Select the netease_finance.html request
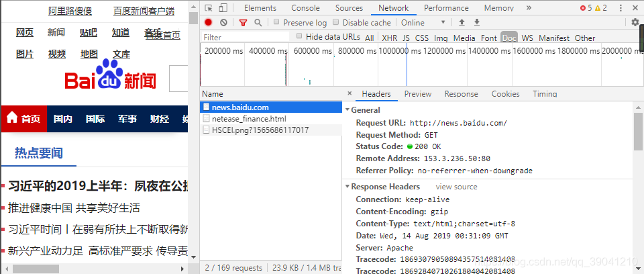This screenshot has width=644, height=274. click(271, 119)
